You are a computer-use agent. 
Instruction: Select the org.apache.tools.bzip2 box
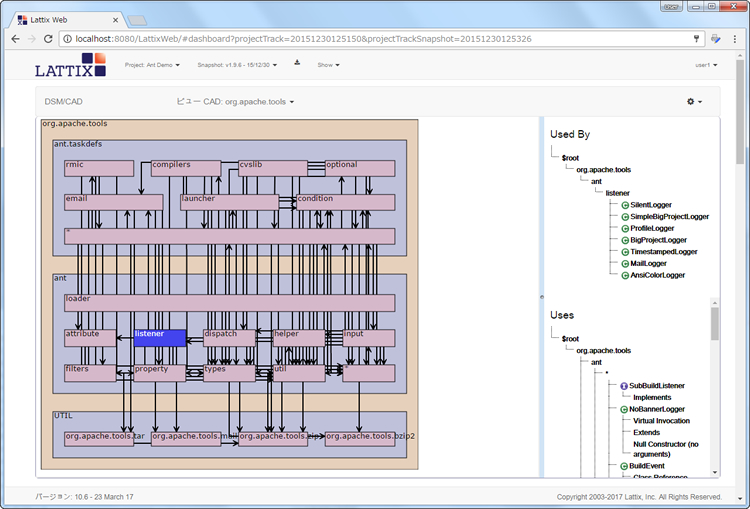(360, 439)
